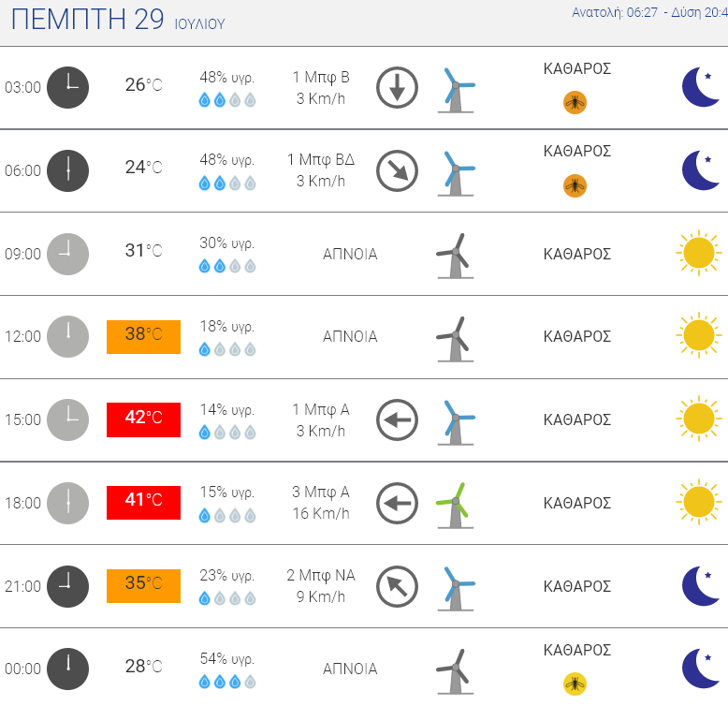Click the 3 Μπφ Α wind text
Screen dimensions: 728x706
click(x=321, y=493)
